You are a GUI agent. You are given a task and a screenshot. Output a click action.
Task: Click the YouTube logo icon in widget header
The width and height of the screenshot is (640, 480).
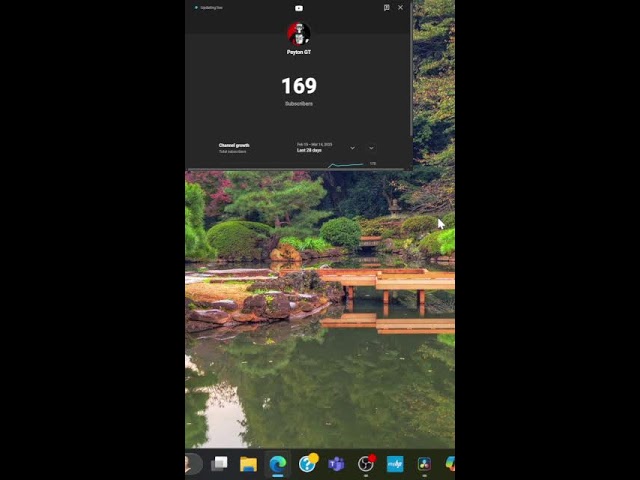[x=299, y=8]
